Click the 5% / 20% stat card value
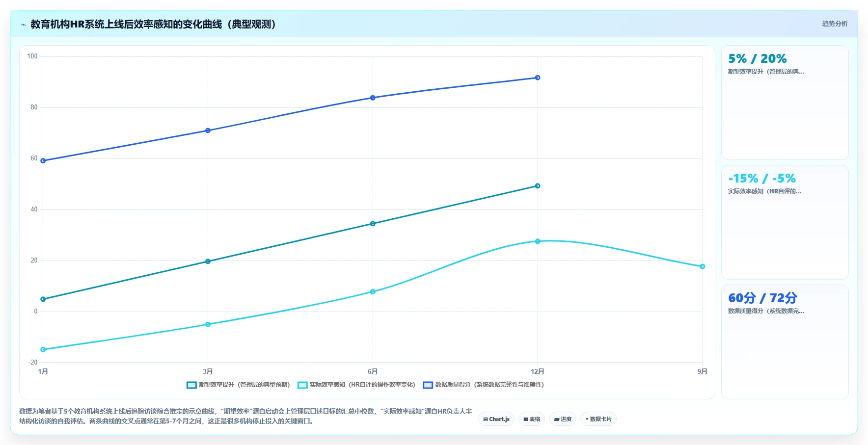Screen dimensions: 868x445 click(757, 59)
